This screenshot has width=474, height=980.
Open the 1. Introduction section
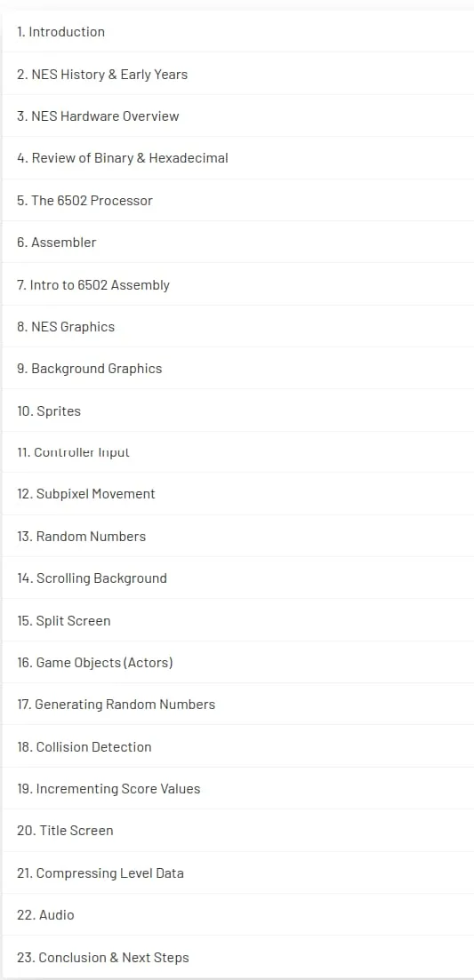point(237,31)
